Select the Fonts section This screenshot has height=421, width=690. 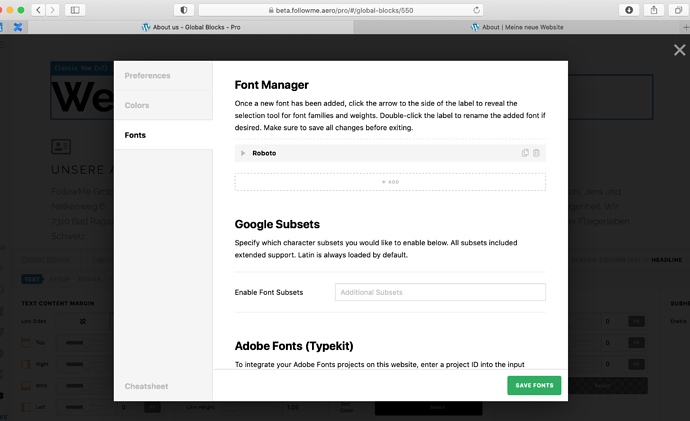135,134
